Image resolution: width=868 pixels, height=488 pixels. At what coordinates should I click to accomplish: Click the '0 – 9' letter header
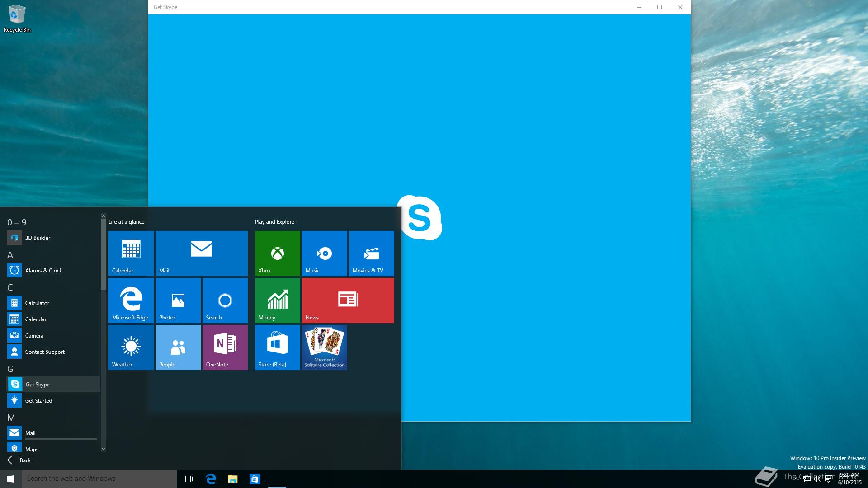(x=17, y=222)
